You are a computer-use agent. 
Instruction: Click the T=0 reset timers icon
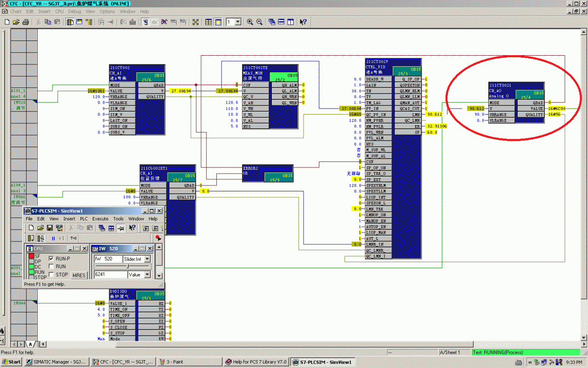click(73, 238)
